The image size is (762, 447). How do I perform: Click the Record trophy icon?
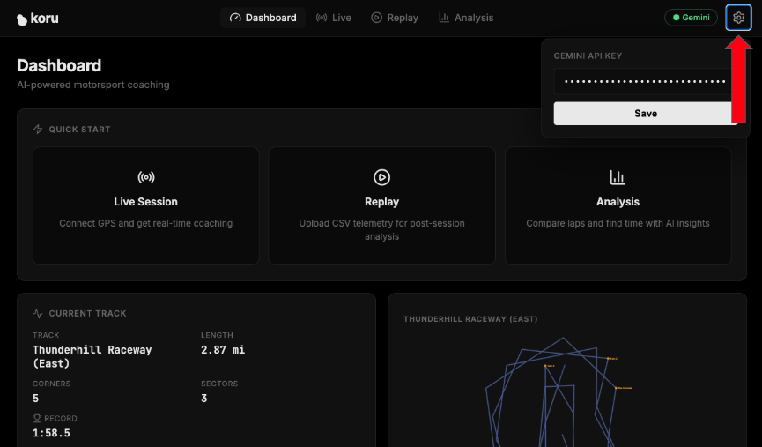click(36, 418)
